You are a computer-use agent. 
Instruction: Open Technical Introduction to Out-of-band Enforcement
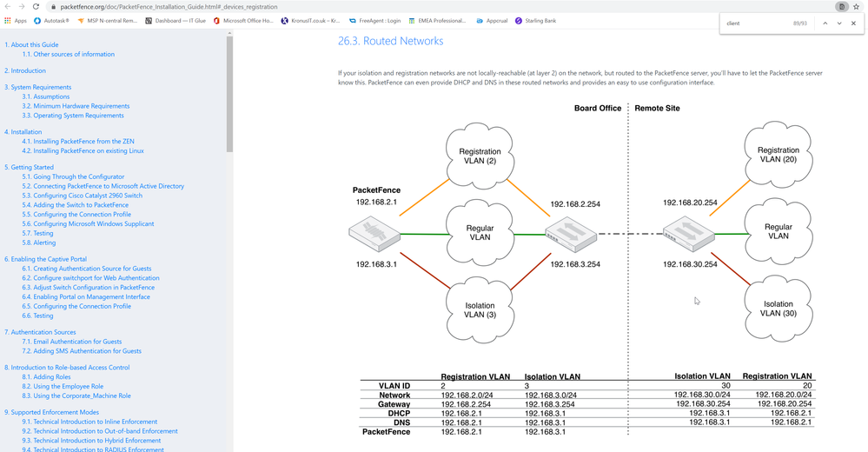[x=100, y=431]
